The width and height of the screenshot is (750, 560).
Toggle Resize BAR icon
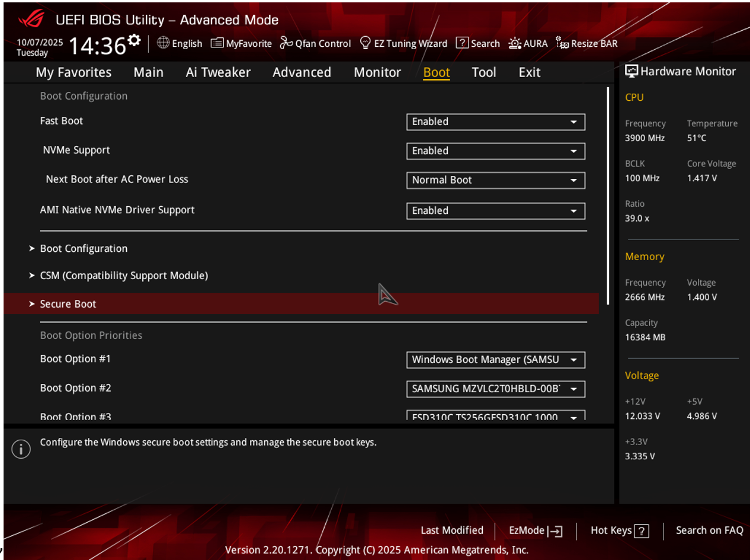[x=562, y=43]
